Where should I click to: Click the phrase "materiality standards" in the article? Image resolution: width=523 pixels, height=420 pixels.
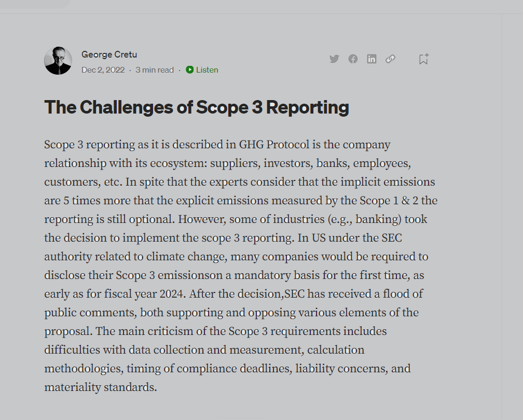tap(100, 387)
